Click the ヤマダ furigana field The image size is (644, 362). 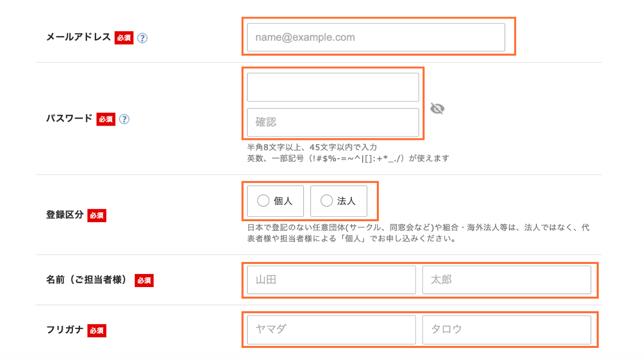pos(332,330)
